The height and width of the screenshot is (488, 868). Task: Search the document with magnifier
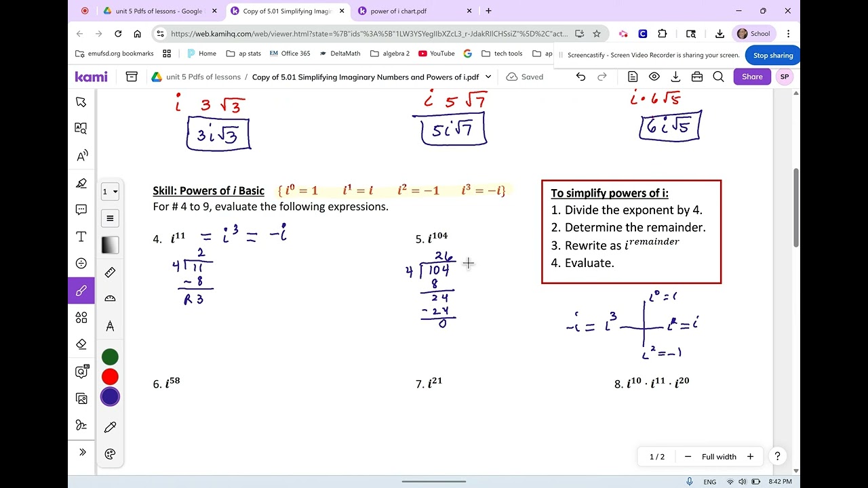pos(718,77)
